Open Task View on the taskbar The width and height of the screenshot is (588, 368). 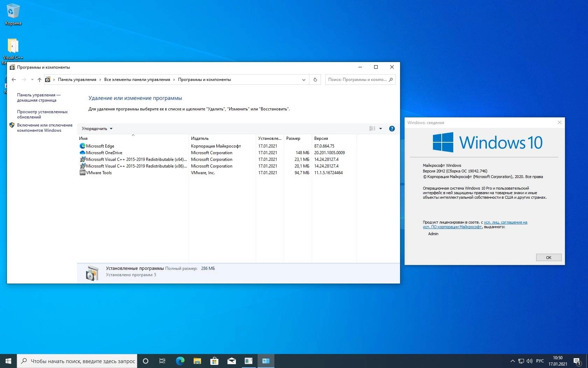coord(162,361)
